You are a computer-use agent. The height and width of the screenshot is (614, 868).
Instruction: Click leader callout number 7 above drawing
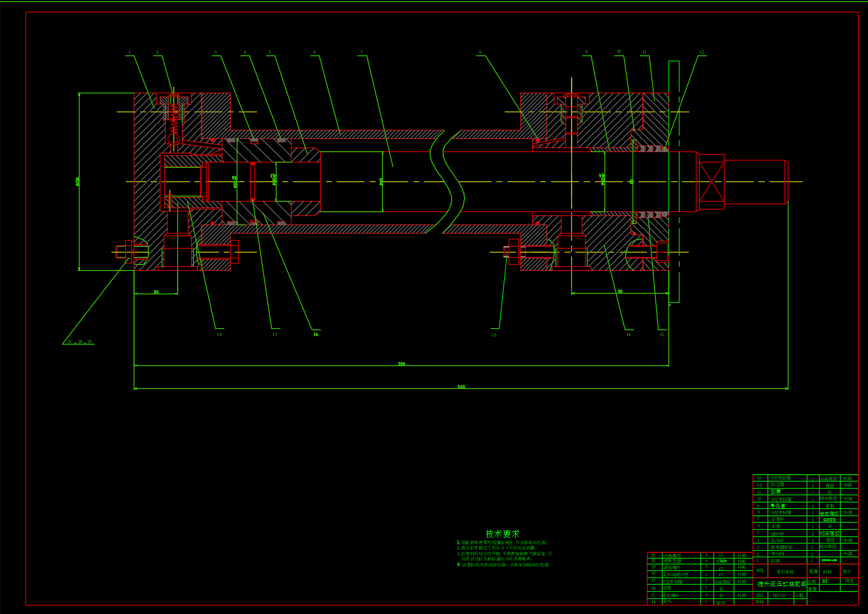click(x=361, y=52)
